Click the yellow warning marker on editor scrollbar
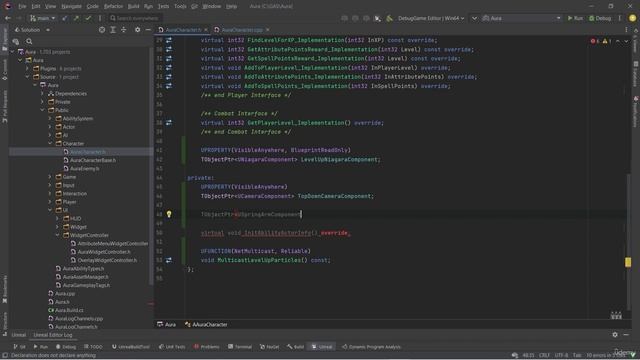 click(628, 262)
